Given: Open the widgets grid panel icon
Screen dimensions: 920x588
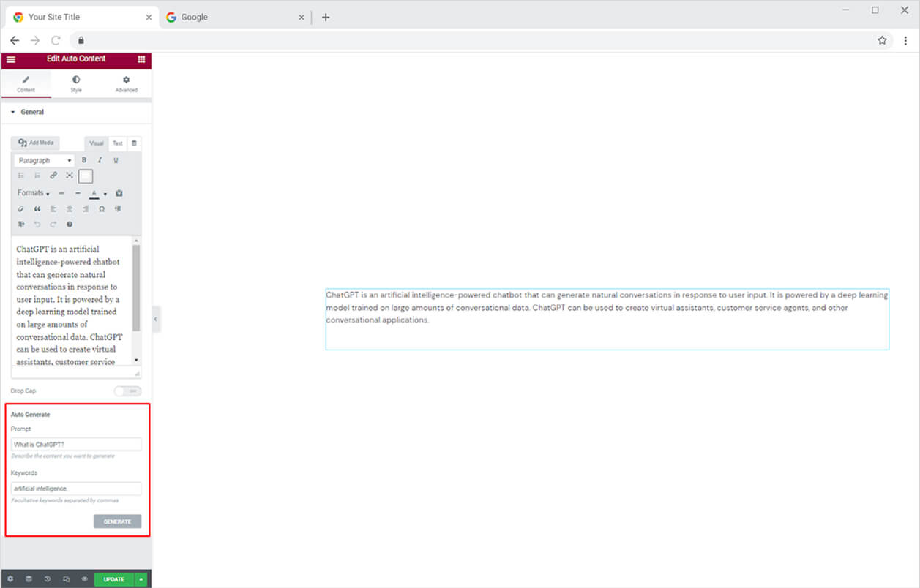Looking at the screenshot, I should tap(141, 59).
